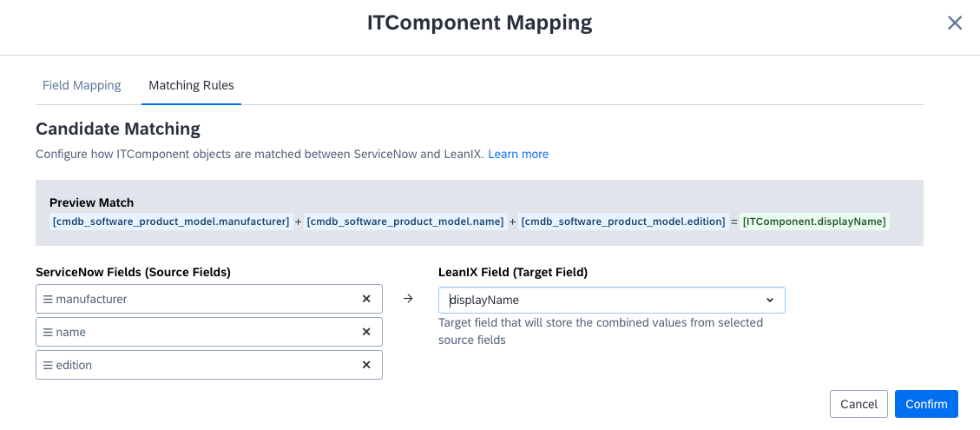Click the ServiceNow Fields (Source Fields) label
980x430 pixels.
133,272
